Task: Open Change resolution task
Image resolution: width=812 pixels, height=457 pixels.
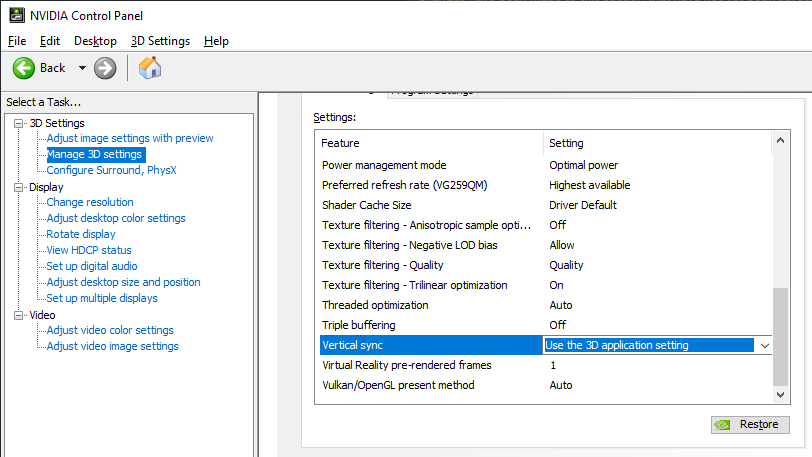Action: point(90,202)
